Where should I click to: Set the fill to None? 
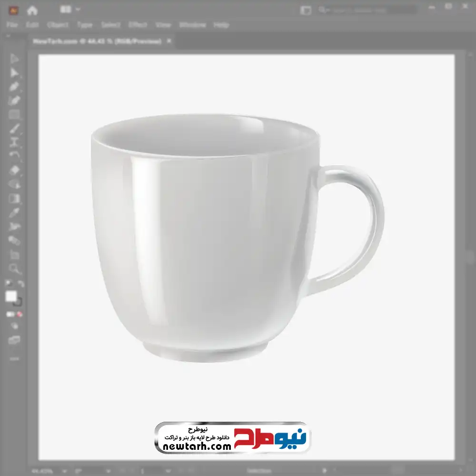[20, 315]
